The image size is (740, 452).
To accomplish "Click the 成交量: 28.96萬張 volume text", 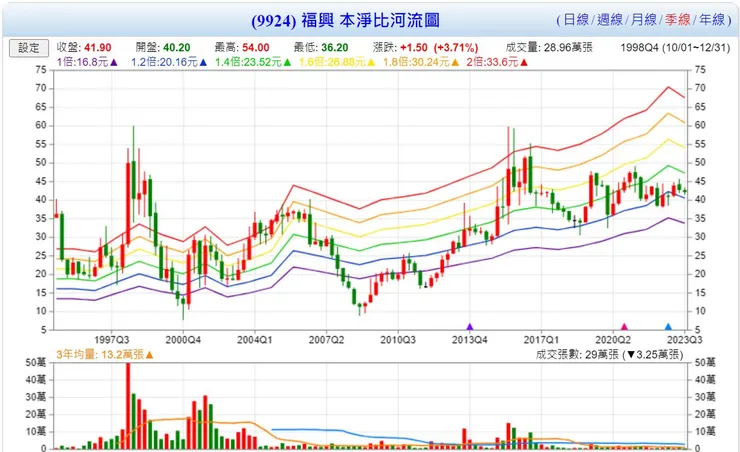I will point(549,48).
